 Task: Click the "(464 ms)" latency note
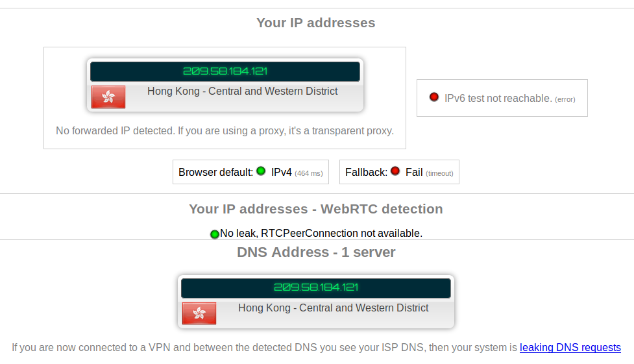point(308,173)
